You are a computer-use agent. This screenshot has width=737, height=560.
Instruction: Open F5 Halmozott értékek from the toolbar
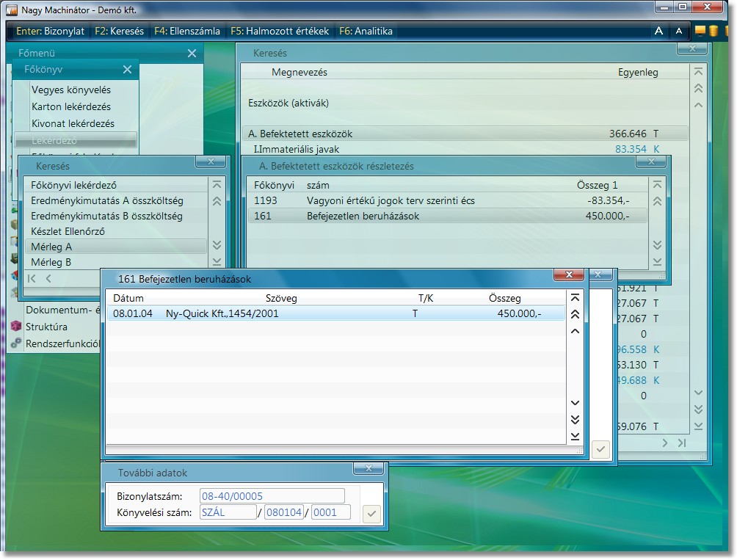coord(280,32)
